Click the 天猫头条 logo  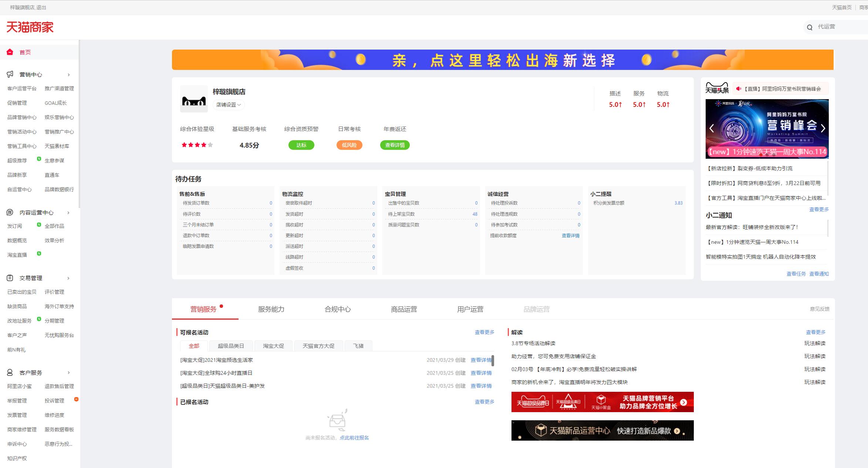pos(717,88)
